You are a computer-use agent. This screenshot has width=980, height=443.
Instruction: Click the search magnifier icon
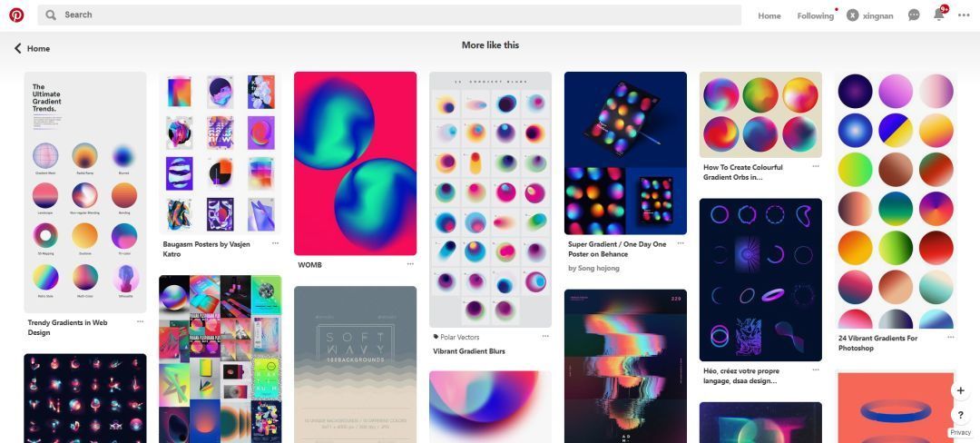pyautogui.click(x=51, y=15)
